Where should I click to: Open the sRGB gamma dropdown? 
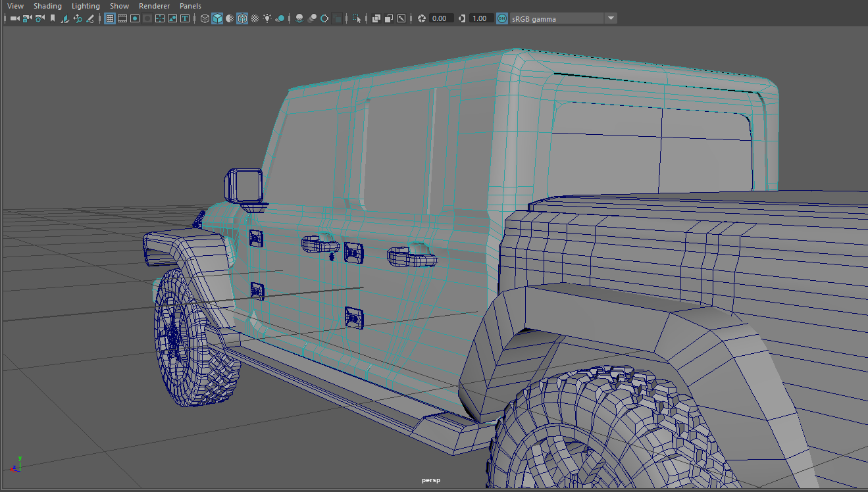tap(563, 18)
